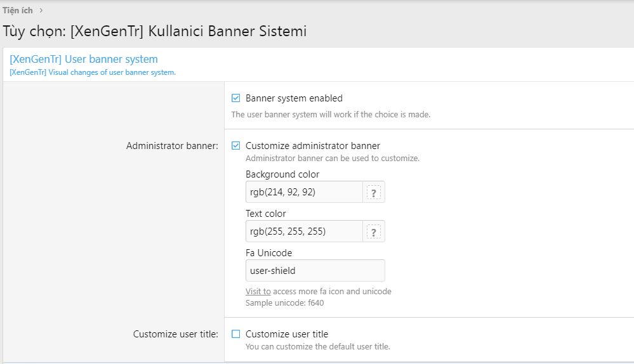Uncheck the Banner system enabled checkbox
This screenshot has width=634, height=364.
pos(236,98)
